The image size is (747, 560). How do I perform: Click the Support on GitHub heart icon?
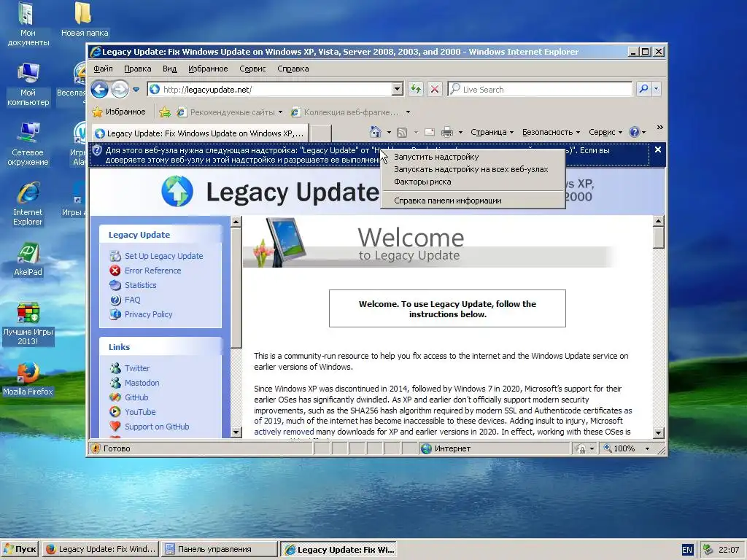click(x=115, y=426)
